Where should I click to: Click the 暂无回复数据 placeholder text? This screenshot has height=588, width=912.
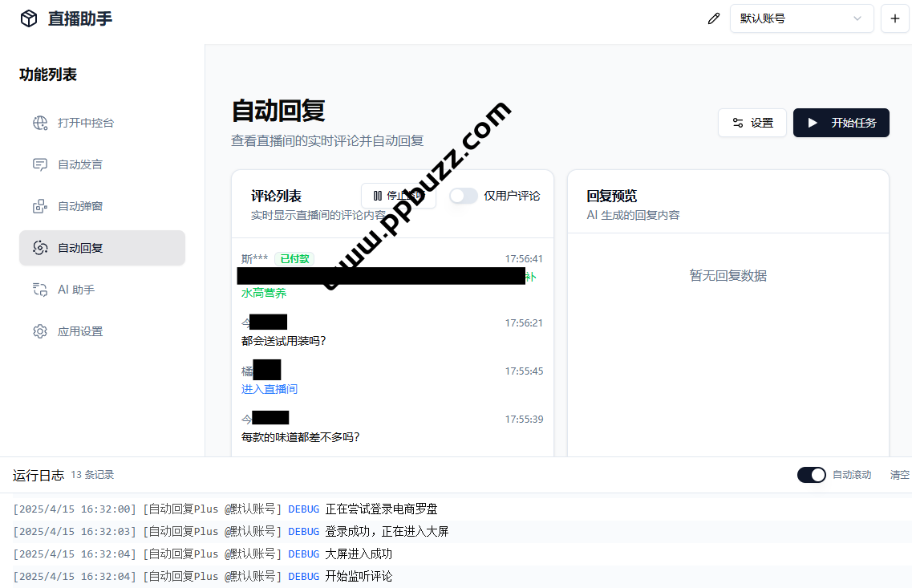coord(728,276)
